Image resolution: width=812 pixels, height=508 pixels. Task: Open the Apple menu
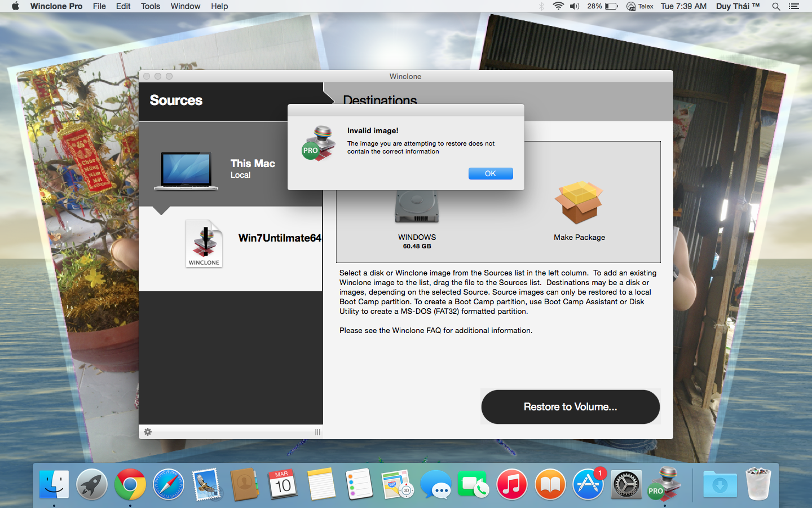15,6
